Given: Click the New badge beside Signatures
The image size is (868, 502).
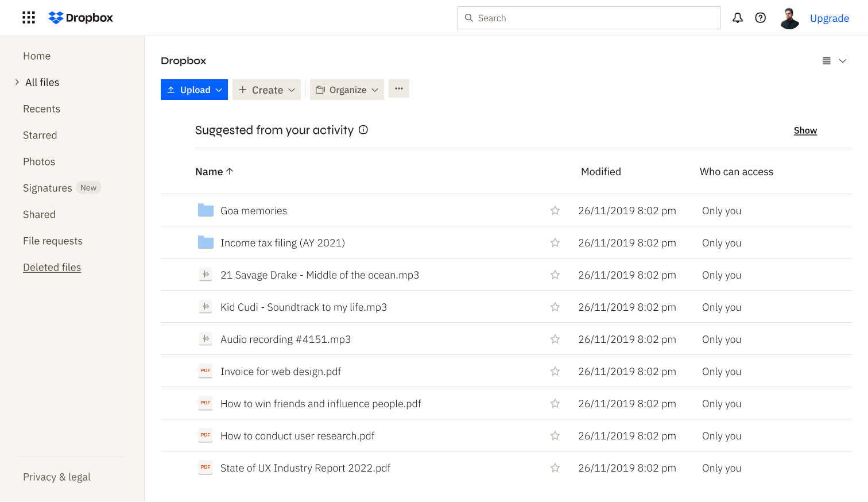Looking at the screenshot, I should (x=88, y=187).
